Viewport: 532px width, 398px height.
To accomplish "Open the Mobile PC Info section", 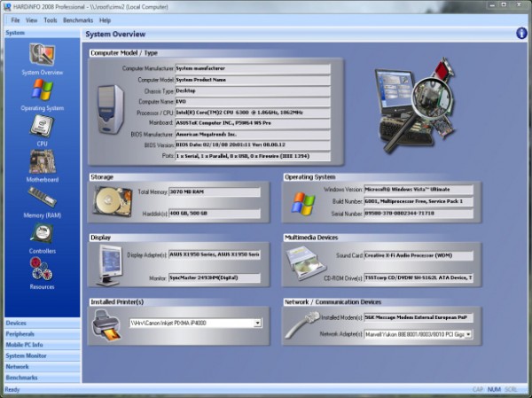I will (24, 344).
